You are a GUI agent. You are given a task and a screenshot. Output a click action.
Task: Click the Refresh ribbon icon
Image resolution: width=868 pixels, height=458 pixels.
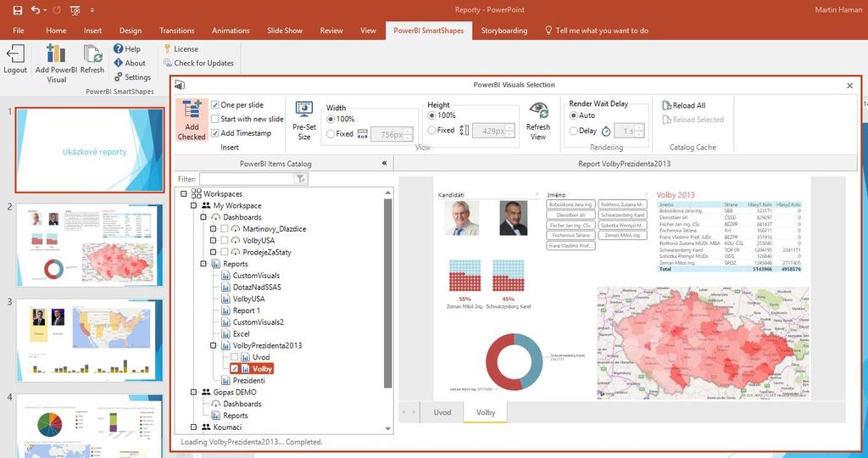(x=92, y=54)
